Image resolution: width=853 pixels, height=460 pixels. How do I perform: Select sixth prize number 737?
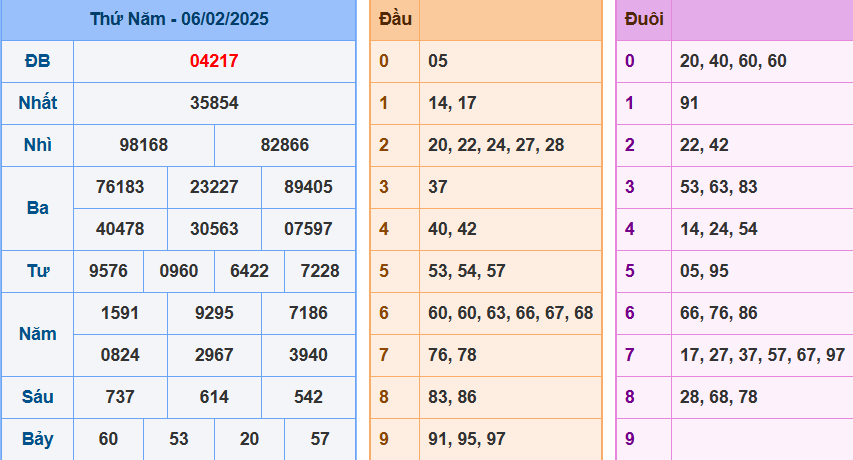click(x=120, y=397)
